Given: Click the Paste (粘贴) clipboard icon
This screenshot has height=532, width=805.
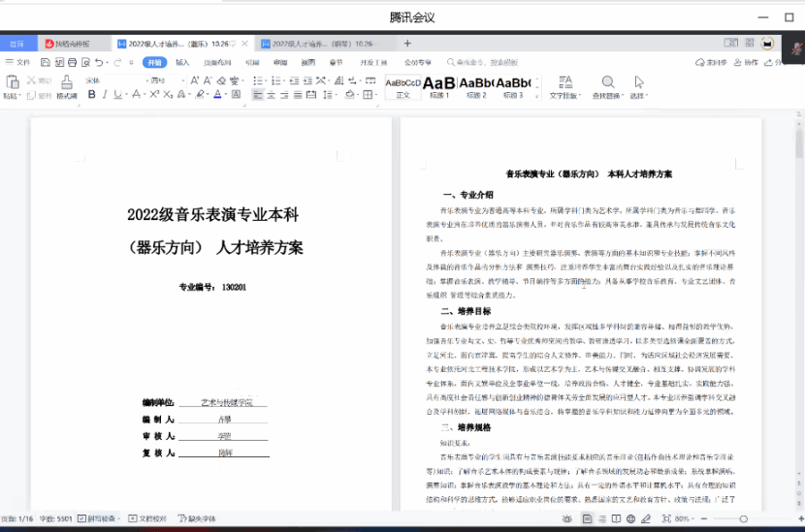Looking at the screenshot, I should pyautogui.click(x=12, y=81).
